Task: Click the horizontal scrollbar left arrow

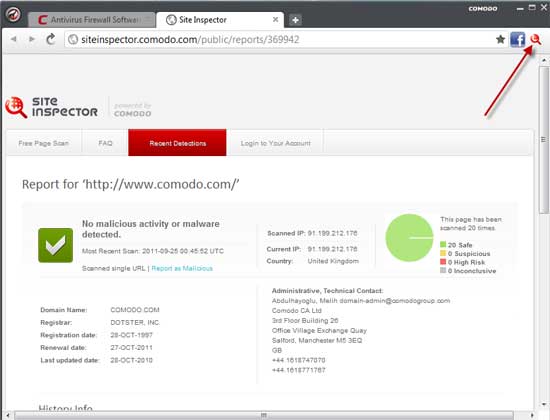Action: pos(8,415)
